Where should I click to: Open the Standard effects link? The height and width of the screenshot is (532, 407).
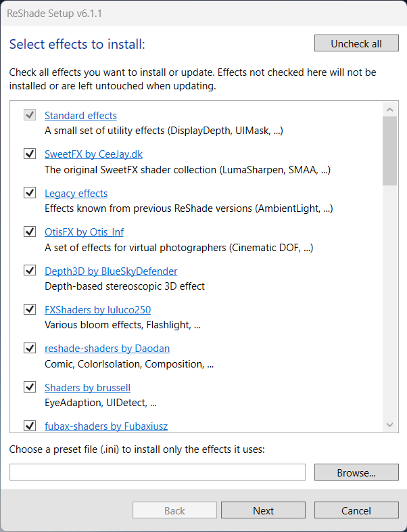[80, 116]
